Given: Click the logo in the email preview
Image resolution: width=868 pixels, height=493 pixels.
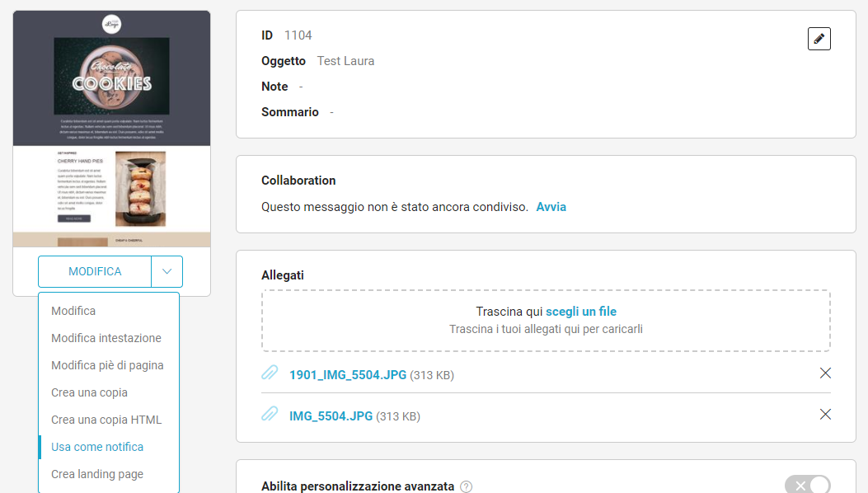Looking at the screenshot, I should 111,24.
